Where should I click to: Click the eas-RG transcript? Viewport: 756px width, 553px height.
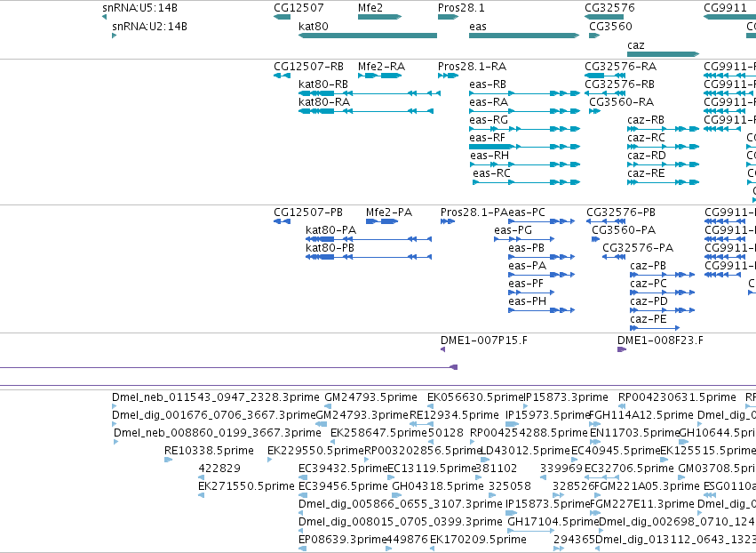pos(524,129)
